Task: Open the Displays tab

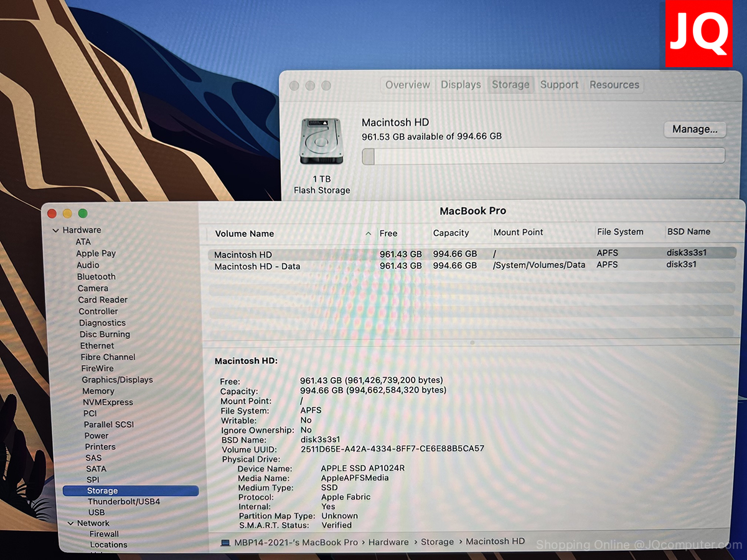Action: (461, 85)
